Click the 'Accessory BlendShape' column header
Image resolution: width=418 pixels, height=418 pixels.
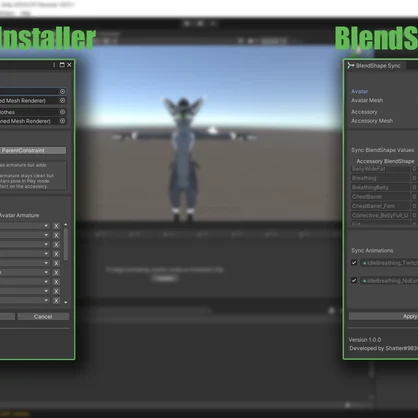(385, 161)
